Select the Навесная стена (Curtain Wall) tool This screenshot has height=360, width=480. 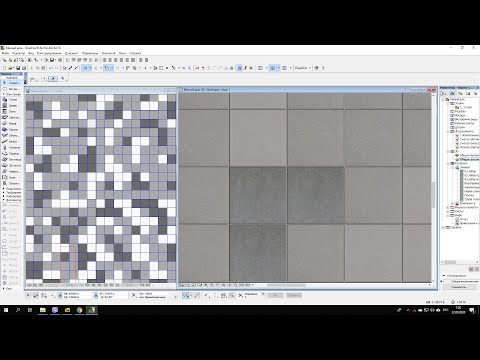[11, 171]
